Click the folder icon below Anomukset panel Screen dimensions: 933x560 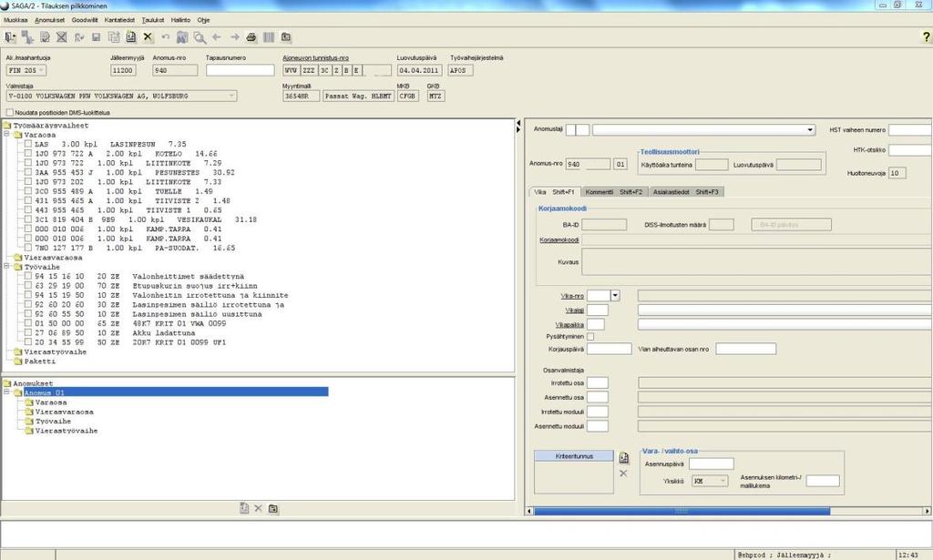(273, 508)
